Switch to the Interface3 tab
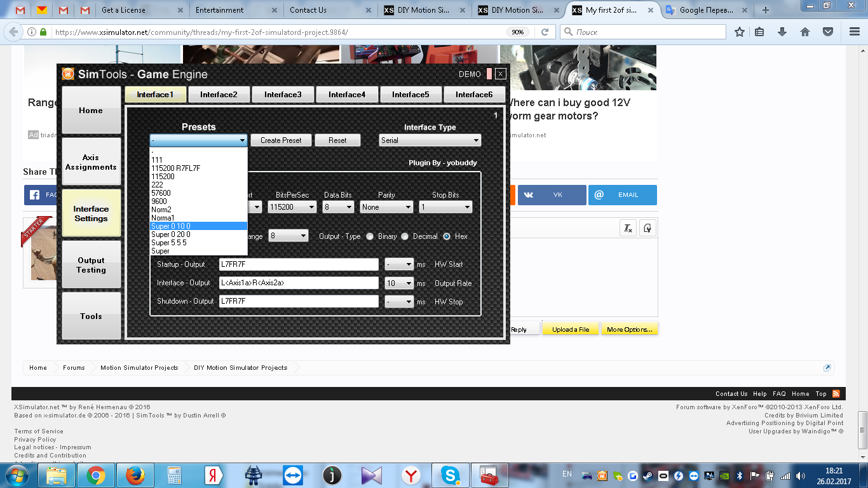This screenshot has height=488, width=868. tap(283, 95)
